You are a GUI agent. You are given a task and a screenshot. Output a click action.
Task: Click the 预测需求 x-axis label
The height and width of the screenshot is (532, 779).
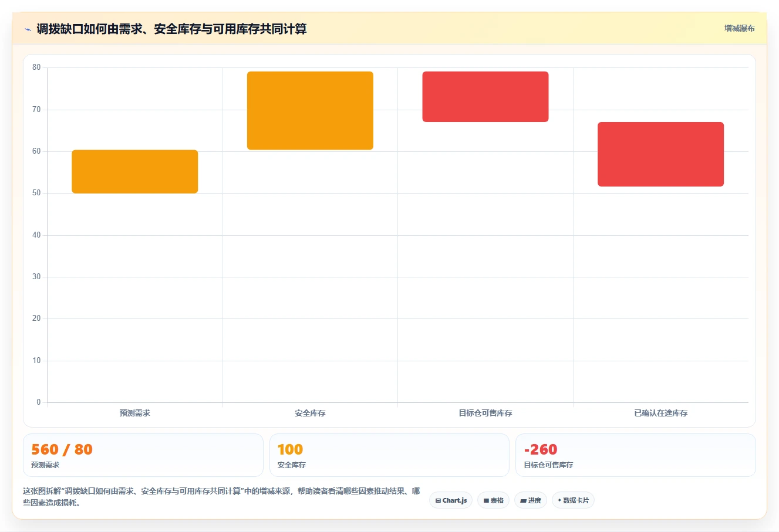[x=135, y=413]
